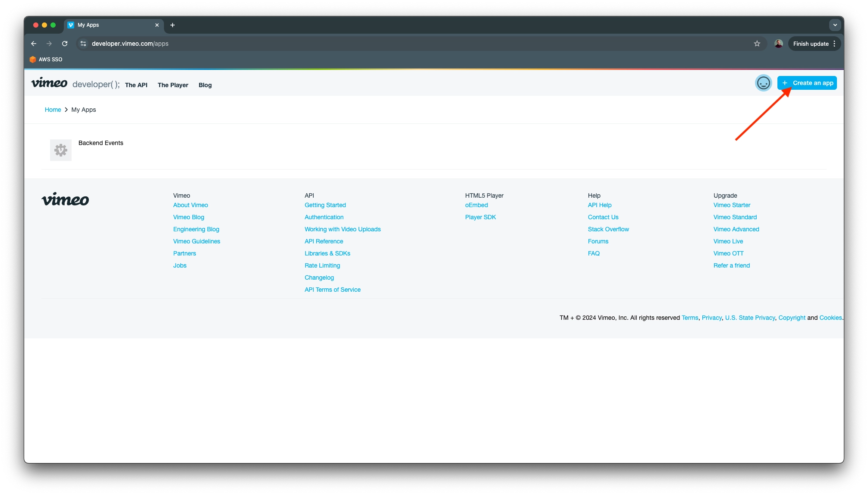Open the Backend Events app

(x=101, y=143)
